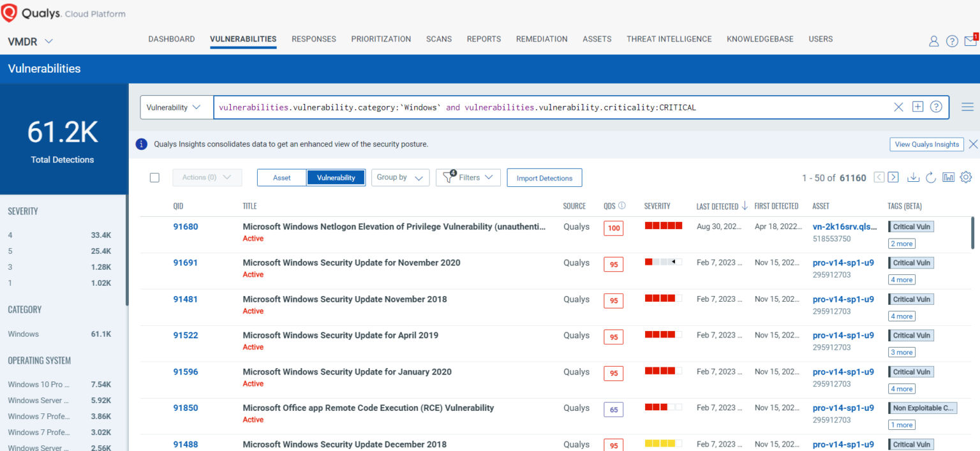The width and height of the screenshot is (980, 451).
Task: Click View Qualys Insights button
Action: [926, 144]
